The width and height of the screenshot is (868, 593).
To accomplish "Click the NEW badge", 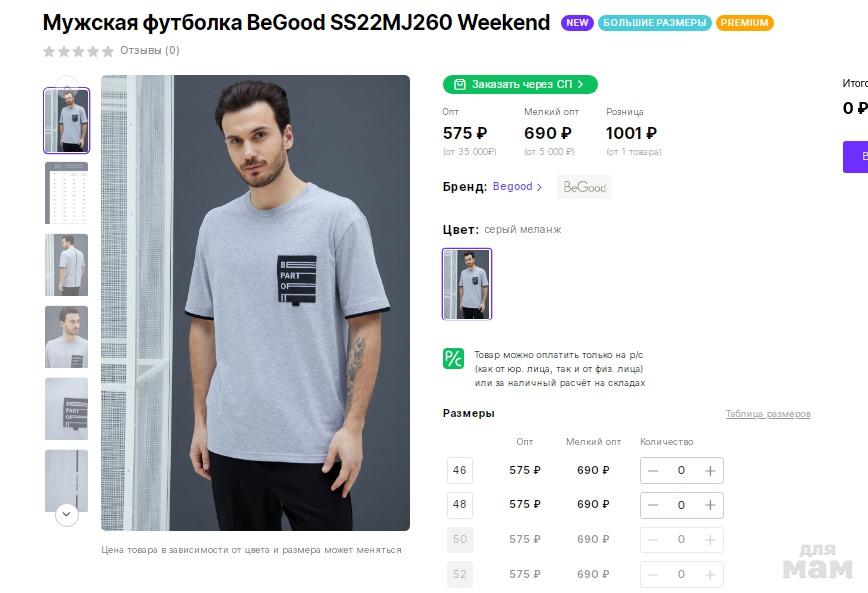I will pos(577,23).
